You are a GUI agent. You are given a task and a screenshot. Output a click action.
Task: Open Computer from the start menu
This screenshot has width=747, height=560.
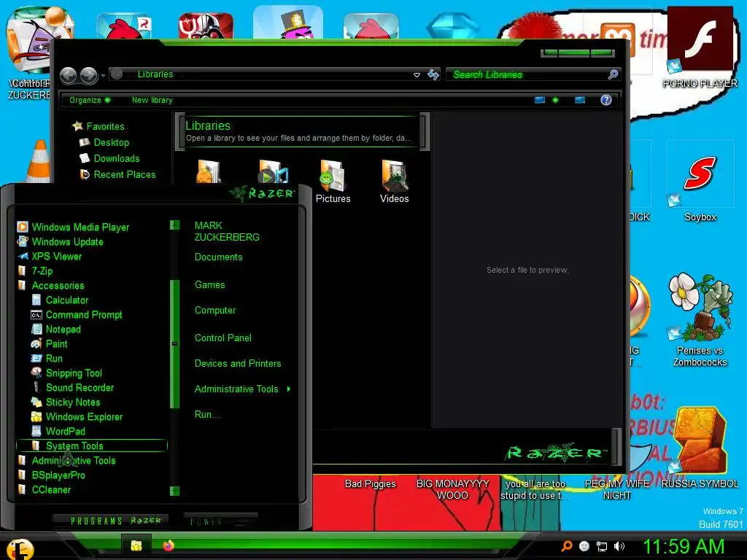(x=215, y=311)
